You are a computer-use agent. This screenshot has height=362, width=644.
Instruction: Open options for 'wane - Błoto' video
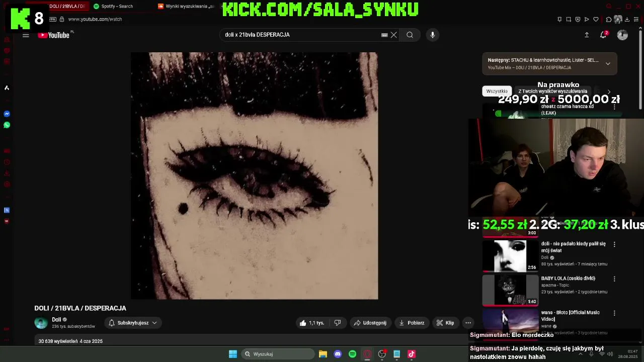(x=614, y=313)
